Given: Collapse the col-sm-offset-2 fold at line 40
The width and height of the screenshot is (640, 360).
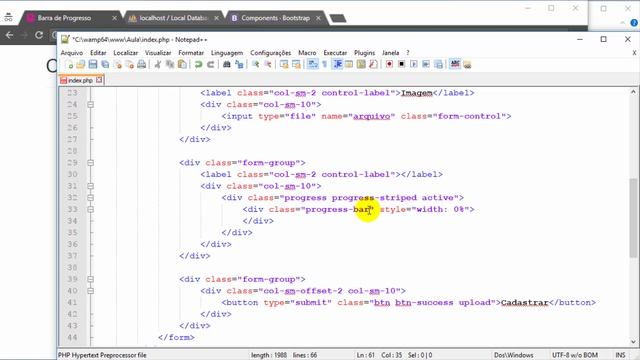Looking at the screenshot, I should click(x=91, y=291).
